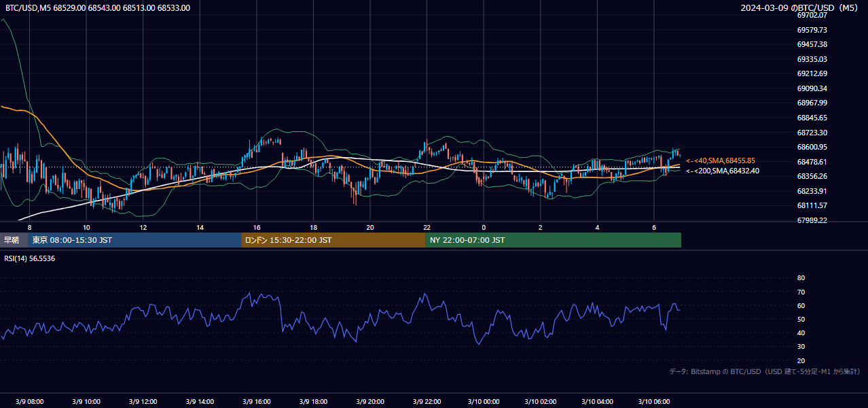Click price axis value 68600.95
This screenshot has width=868, height=408.
pos(812,147)
